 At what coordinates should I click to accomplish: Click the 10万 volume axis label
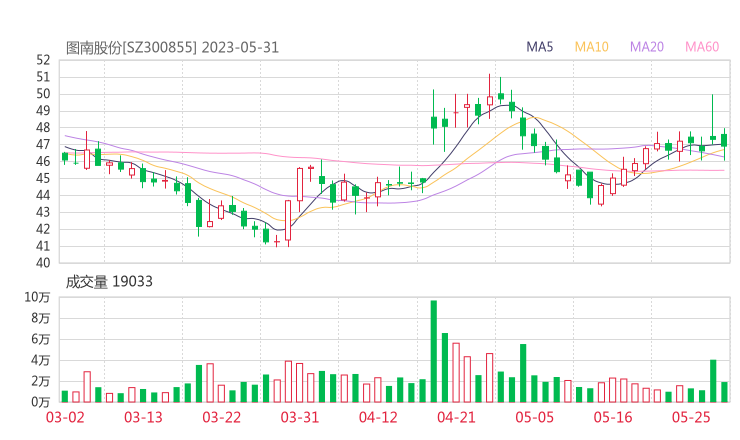pos(37,297)
